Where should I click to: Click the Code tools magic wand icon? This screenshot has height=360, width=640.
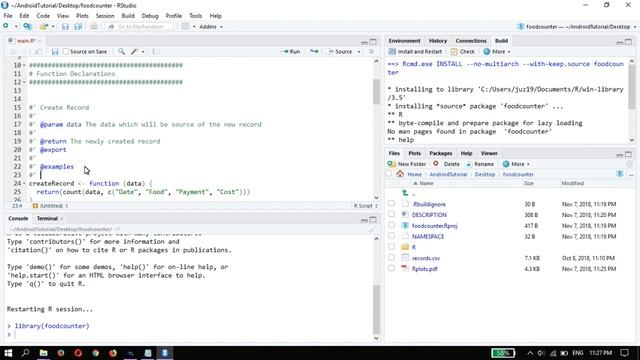134,51
